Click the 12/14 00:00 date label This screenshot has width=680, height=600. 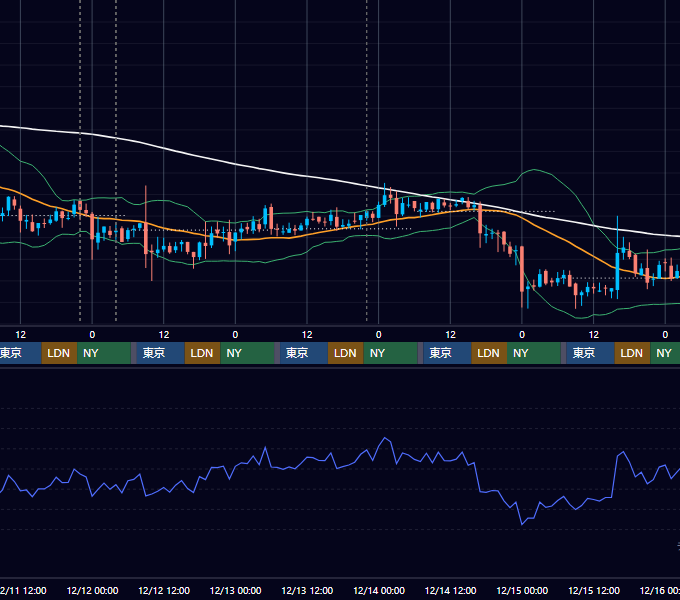click(x=379, y=590)
